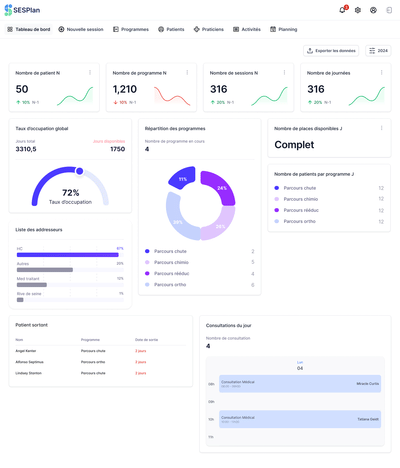Click the Complet availability status
This screenshot has height=468, width=400.
pos(294,145)
